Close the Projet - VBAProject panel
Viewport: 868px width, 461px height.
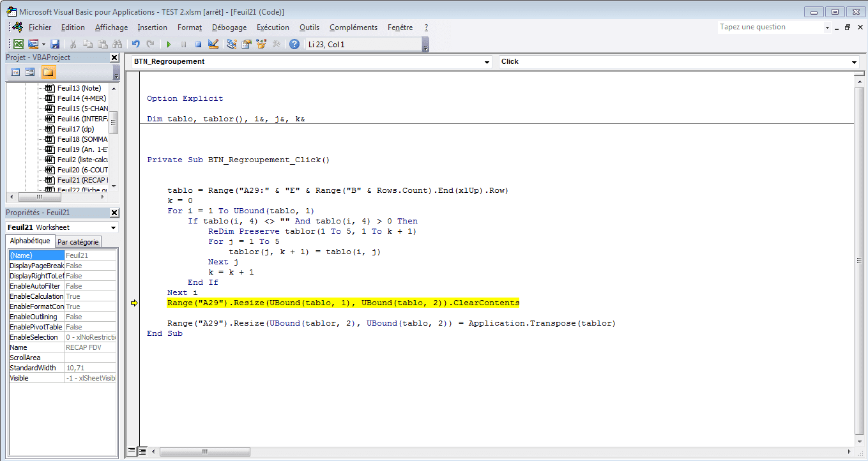pos(114,57)
